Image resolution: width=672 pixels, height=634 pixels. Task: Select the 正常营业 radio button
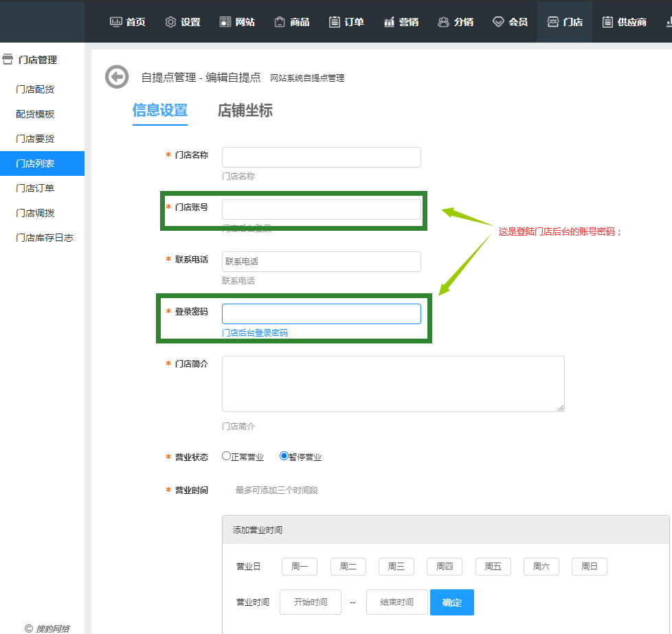click(x=226, y=456)
